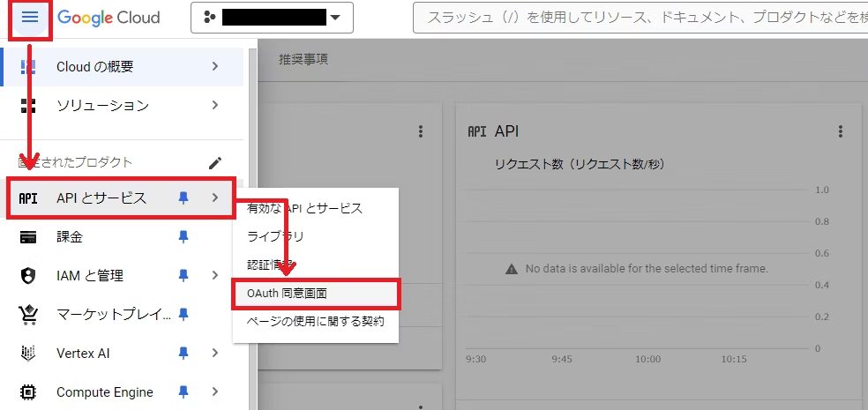Click the Compute Engine chip icon
The height and width of the screenshot is (410, 868).
pyautogui.click(x=27, y=392)
